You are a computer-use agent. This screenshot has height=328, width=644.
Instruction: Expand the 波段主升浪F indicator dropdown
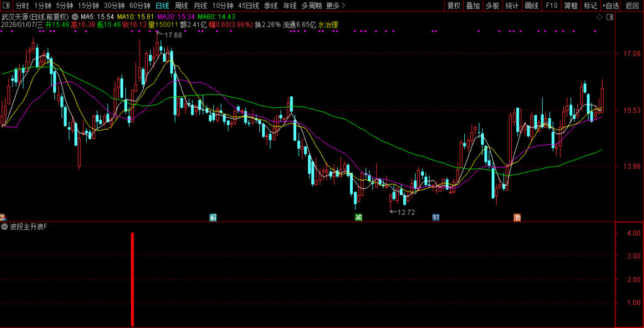[5, 226]
